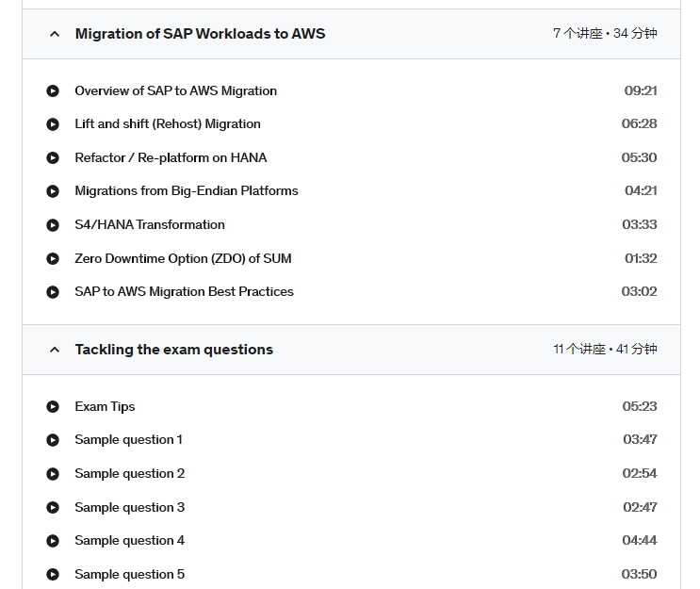Click play icon beside Sample question 3
This screenshot has width=700, height=589.
pos(53,508)
